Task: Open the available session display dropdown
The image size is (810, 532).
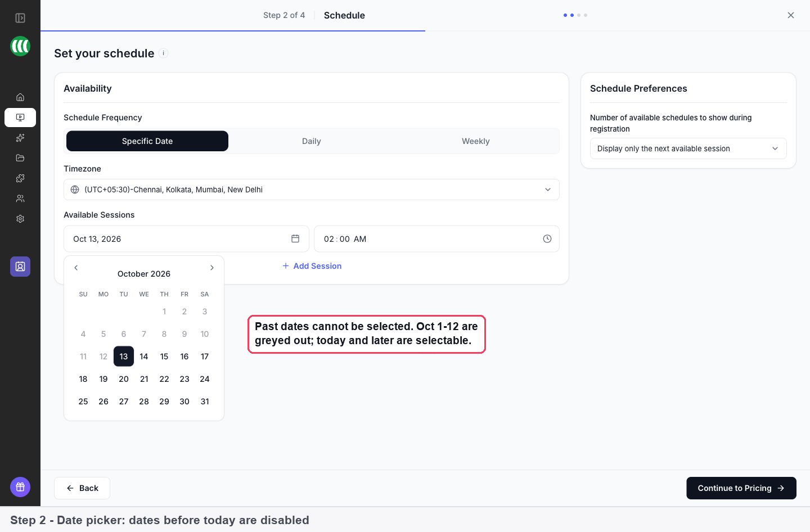Action: click(x=688, y=148)
